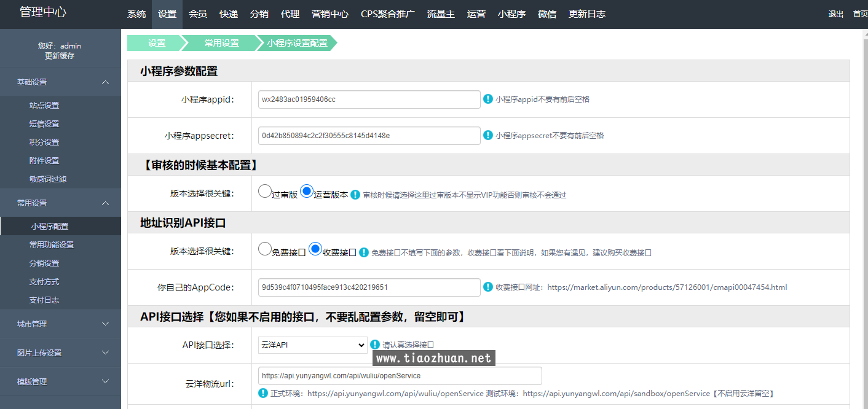Click info icon beside API接口选择 dropdown

375,345
